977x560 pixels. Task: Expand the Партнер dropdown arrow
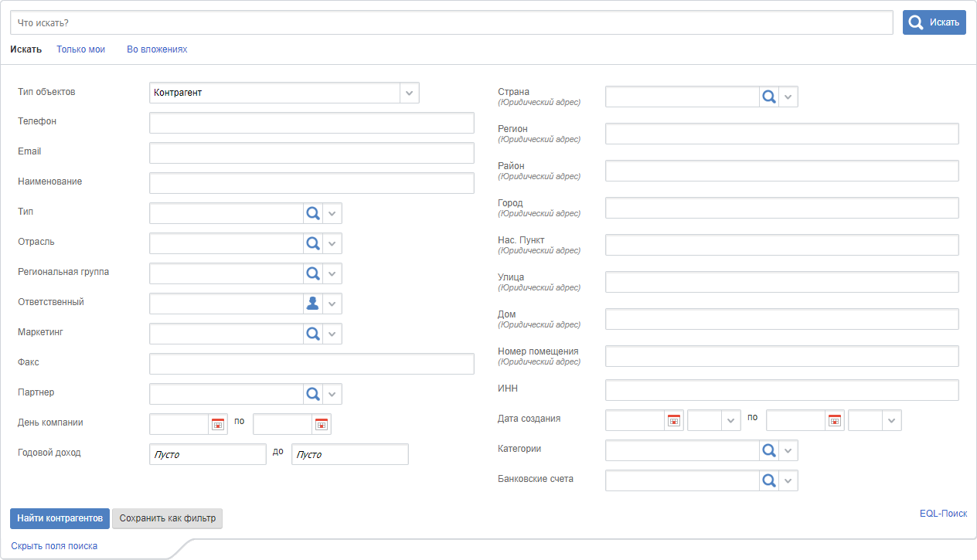tap(332, 395)
